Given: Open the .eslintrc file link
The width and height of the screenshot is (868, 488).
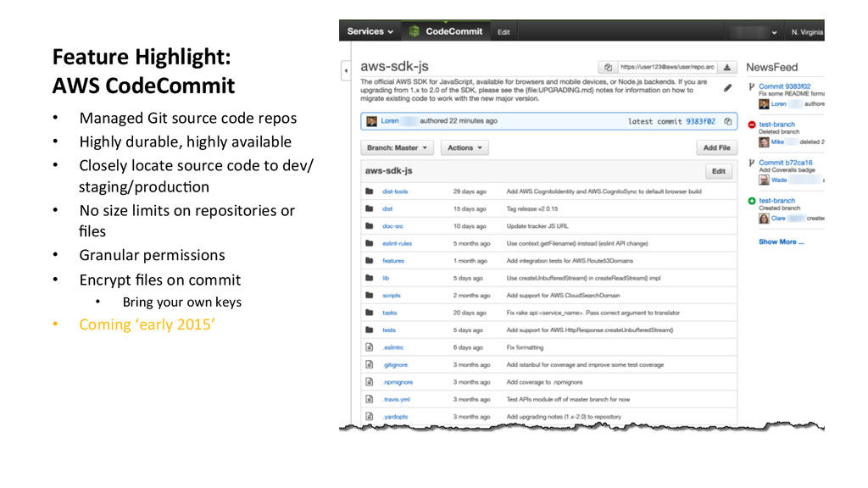Looking at the screenshot, I should (x=392, y=347).
